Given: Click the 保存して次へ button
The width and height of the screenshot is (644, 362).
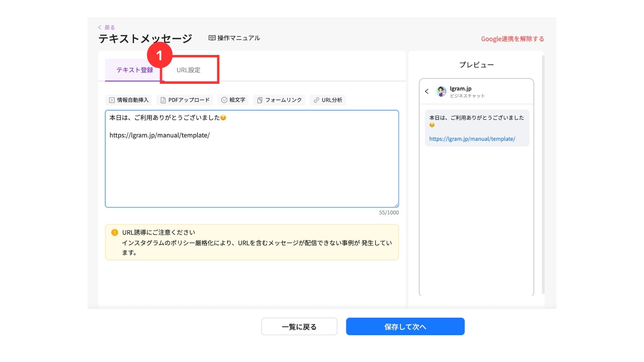Looking at the screenshot, I should (405, 326).
